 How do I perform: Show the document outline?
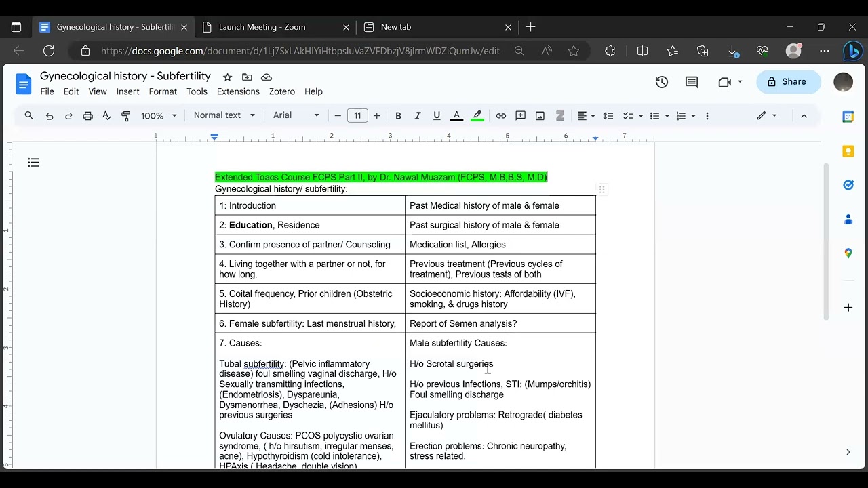pyautogui.click(x=34, y=163)
